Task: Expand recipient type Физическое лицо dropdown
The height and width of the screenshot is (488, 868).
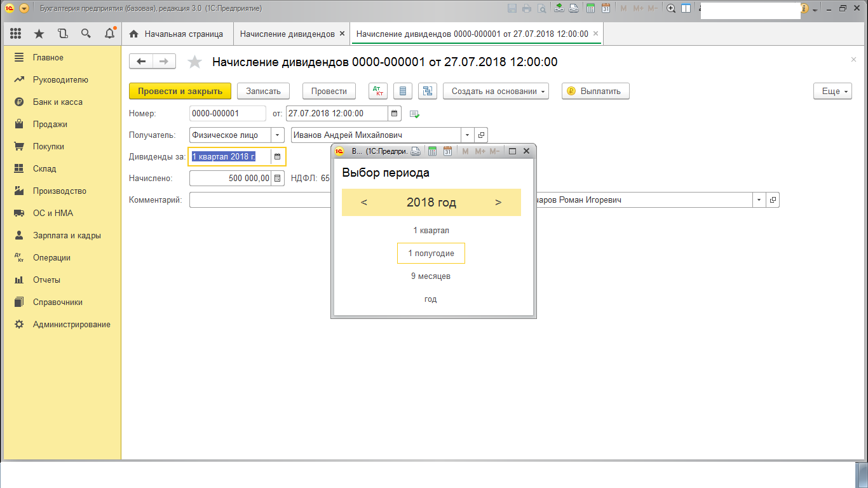Action: tap(278, 135)
